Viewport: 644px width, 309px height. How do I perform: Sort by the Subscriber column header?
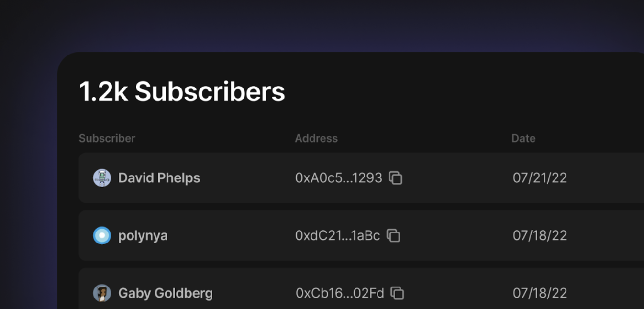pyautogui.click(x=107, y=138)
